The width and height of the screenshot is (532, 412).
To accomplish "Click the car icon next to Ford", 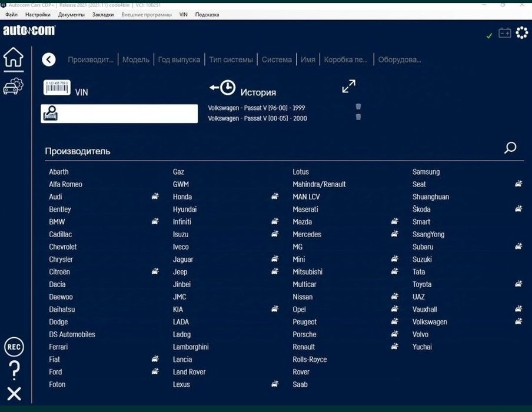I will click(155, 371).
